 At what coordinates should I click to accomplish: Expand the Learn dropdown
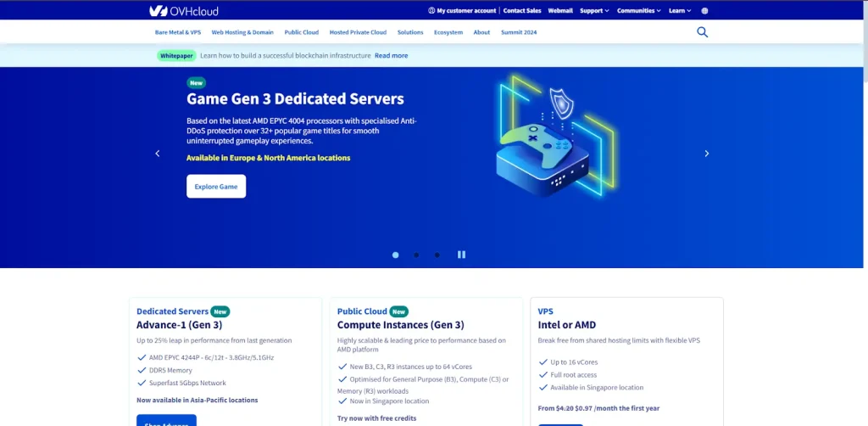tap(679, 10)
